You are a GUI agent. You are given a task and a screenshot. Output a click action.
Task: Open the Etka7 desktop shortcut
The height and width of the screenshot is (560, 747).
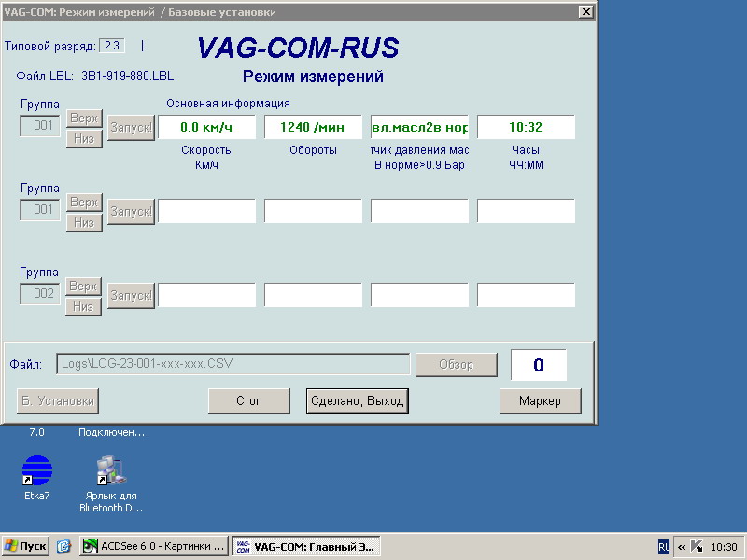(x=37, y=477)
